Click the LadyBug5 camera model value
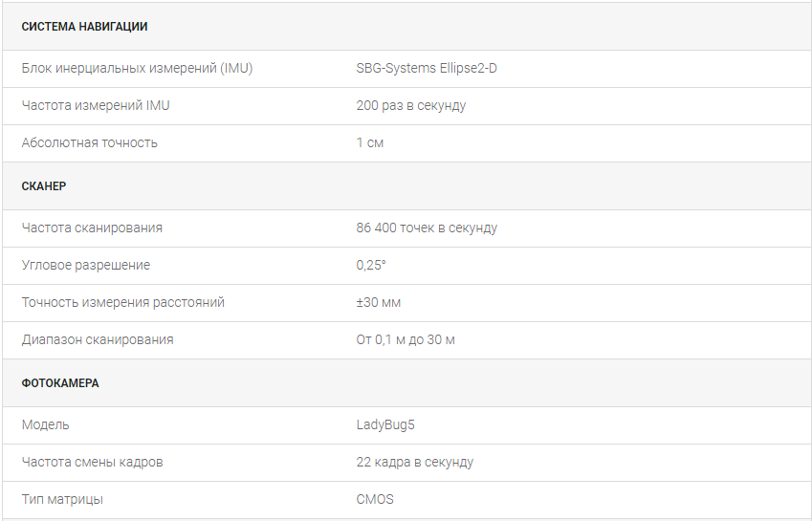Screen dimensions: 812x521 point(385,424)
